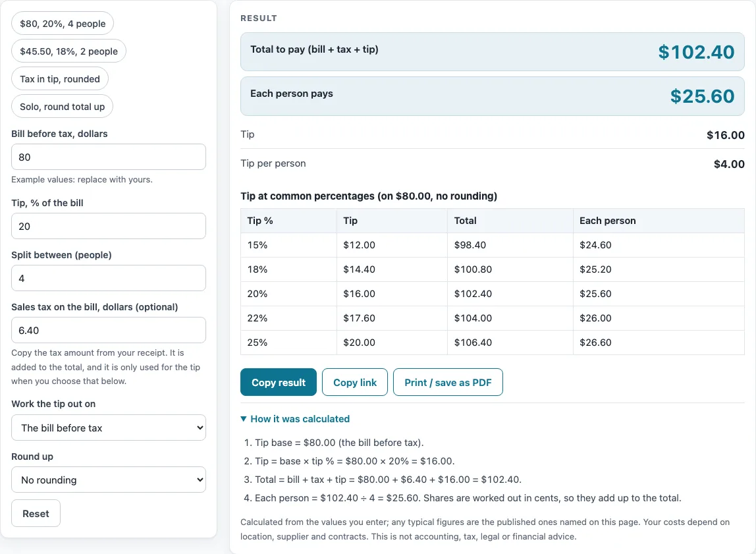Click the Tip value $16.00 in results
This screenshot has height=554, width=756.
(x=726, y=135)
